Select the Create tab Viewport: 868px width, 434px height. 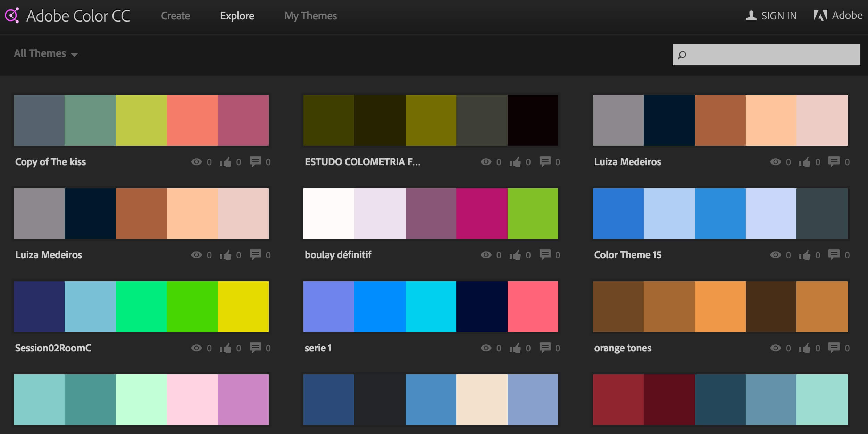click(x=176, y=16)
